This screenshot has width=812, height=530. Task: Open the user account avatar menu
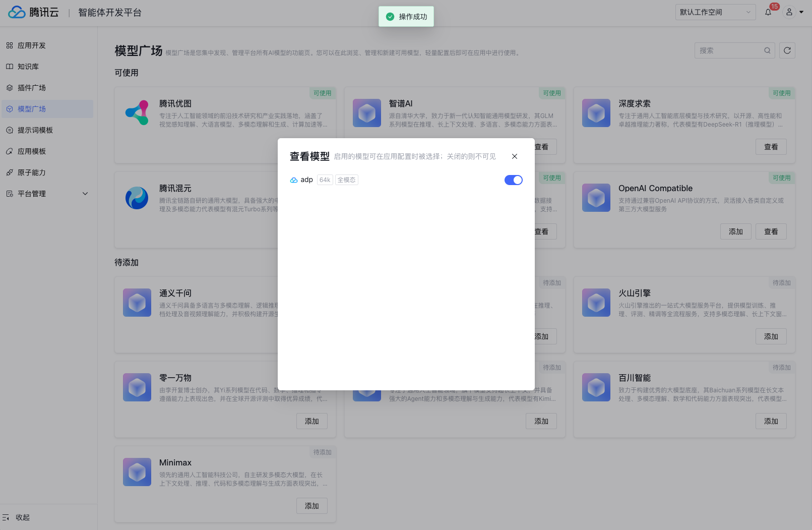point(789,12)
